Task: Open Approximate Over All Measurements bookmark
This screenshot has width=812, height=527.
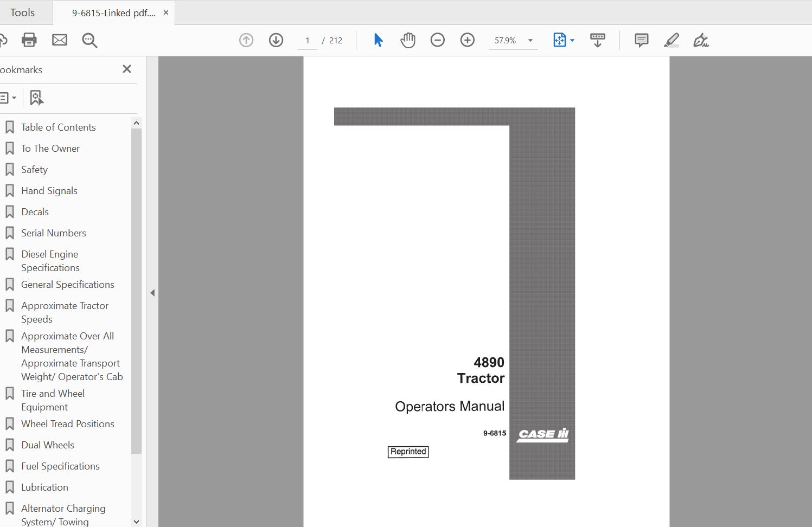Action: pyautogui.click(x=72, y=356)
